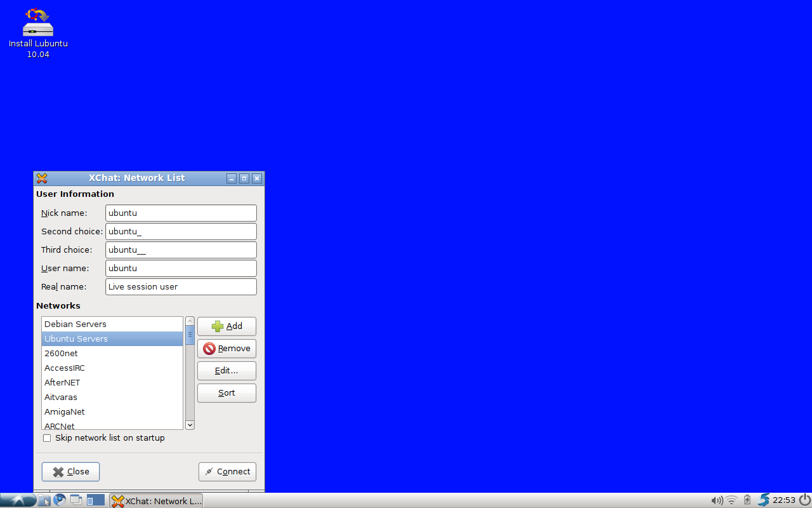812x508 pixels.
Task: Connect to the selected network
Action: coord(227,472)
